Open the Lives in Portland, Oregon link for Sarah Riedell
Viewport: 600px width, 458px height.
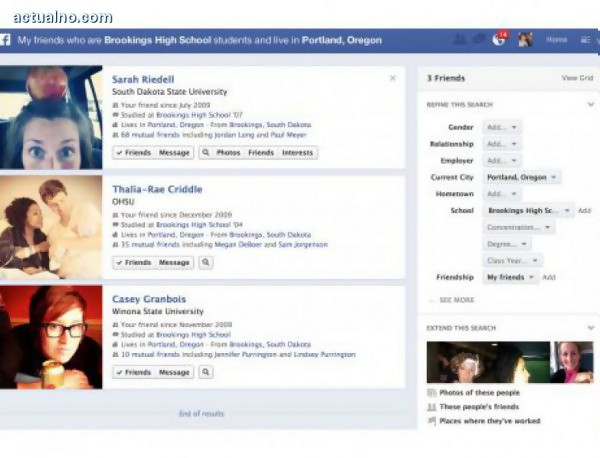[x=176, y=125]
